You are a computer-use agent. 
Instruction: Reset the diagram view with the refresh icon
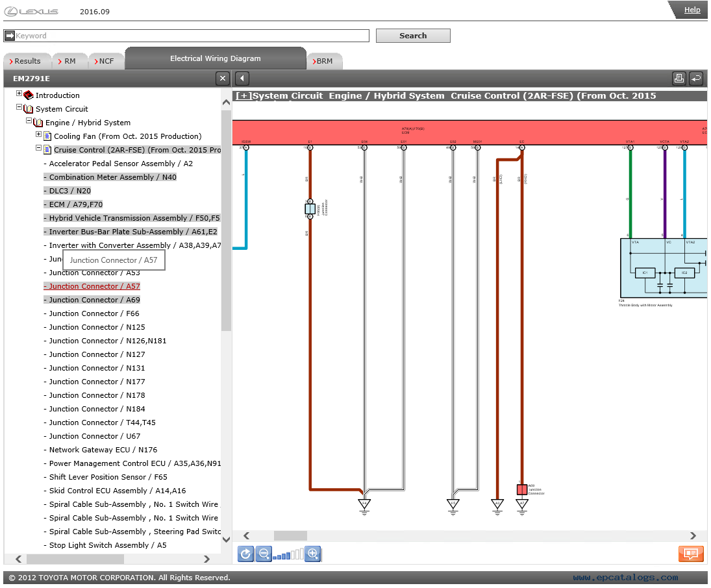245,554
